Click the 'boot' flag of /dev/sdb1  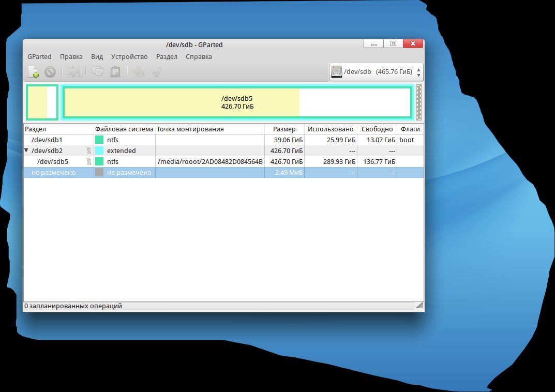(407, 140)
